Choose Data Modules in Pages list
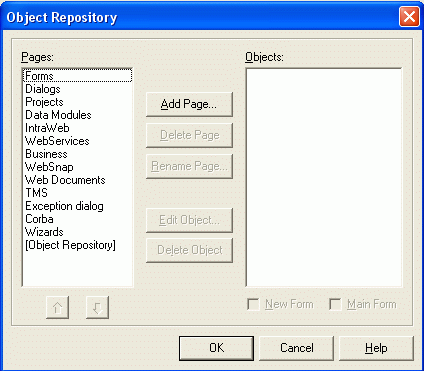Screen dimensions: 424x371 pos(77,115)
